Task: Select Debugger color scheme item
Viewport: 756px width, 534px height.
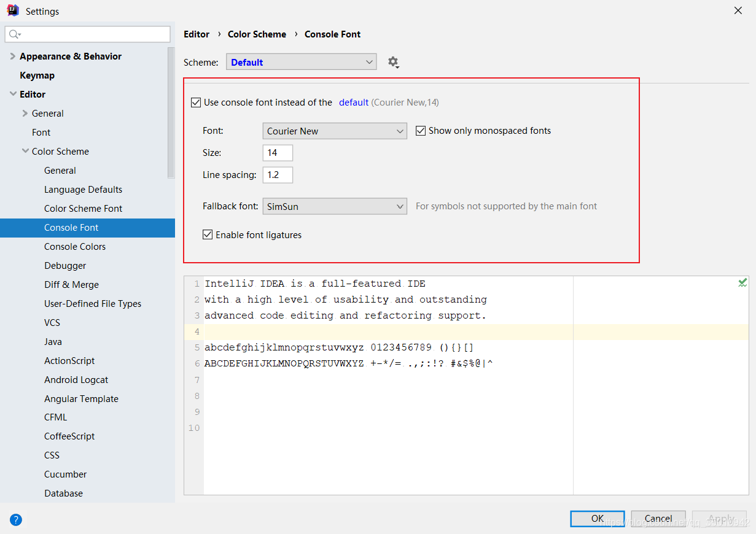Action: tap(65, 266)
